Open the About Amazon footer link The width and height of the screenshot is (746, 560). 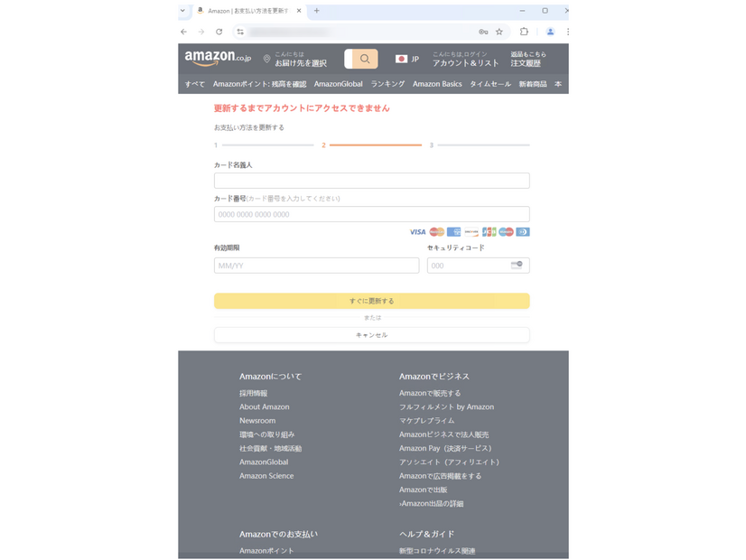point(264,406)
